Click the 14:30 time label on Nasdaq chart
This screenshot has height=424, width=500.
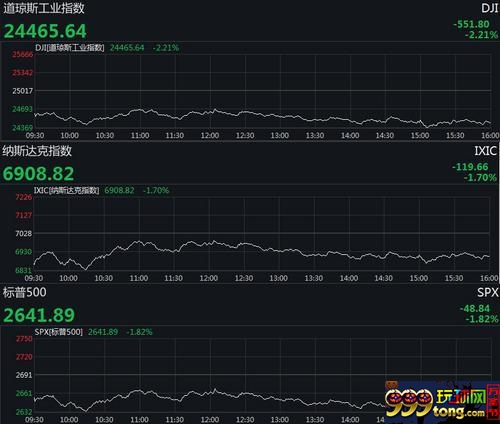click(384, 278)
